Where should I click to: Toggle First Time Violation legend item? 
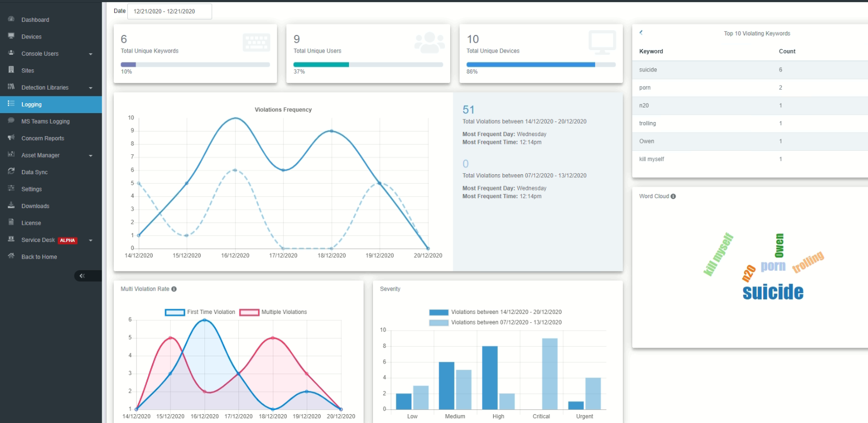tap(200, 312)
